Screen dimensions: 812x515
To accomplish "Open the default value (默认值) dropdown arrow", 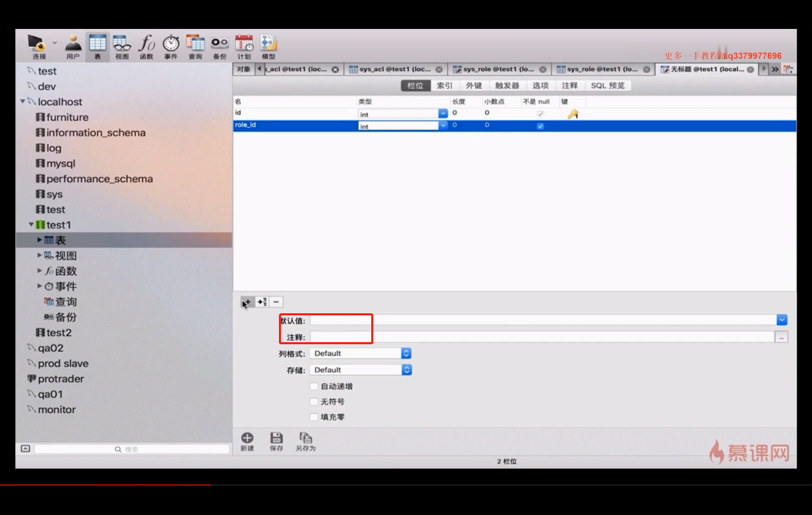I will point(782,320).
